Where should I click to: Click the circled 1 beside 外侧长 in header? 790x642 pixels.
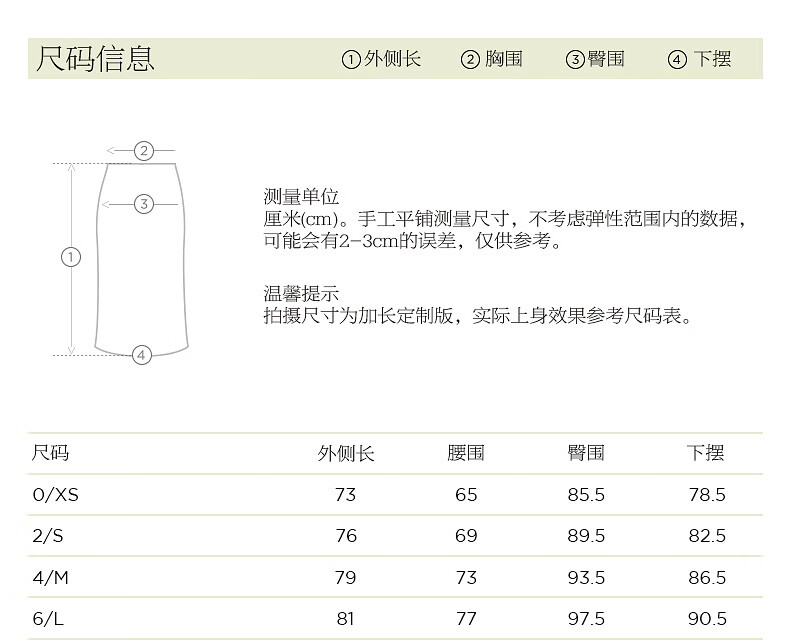click(x=351, y=60)
